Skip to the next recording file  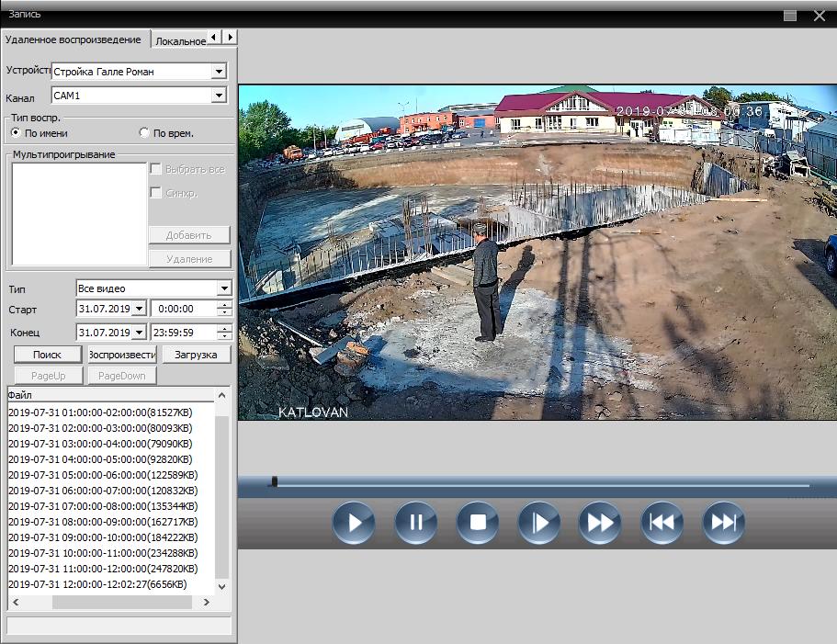[x=723, y=523]
